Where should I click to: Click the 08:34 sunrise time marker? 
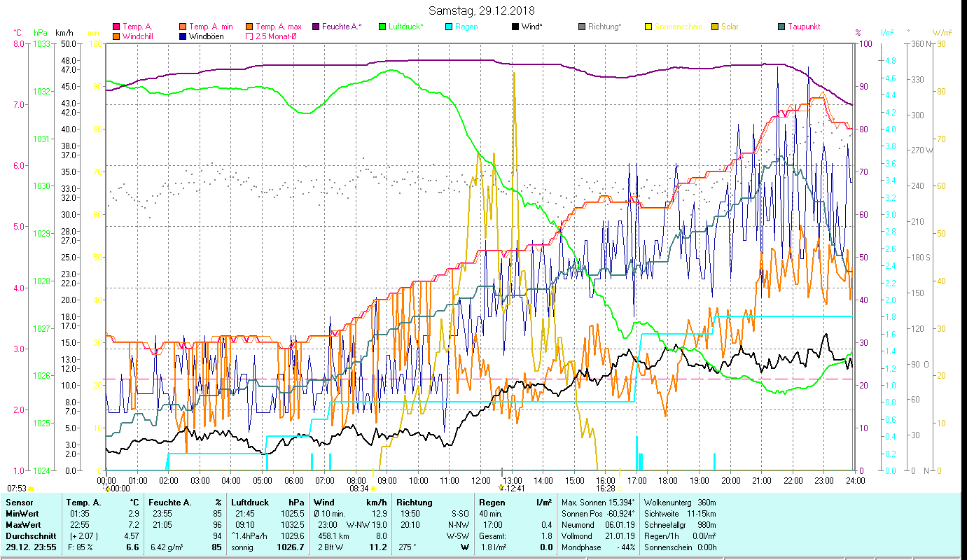359,489
